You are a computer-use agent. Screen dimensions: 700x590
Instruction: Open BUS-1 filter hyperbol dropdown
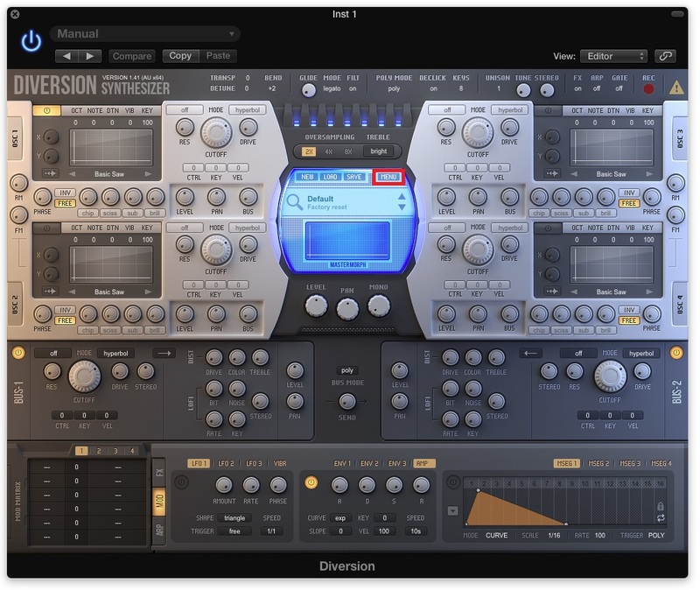pos(115,354)
